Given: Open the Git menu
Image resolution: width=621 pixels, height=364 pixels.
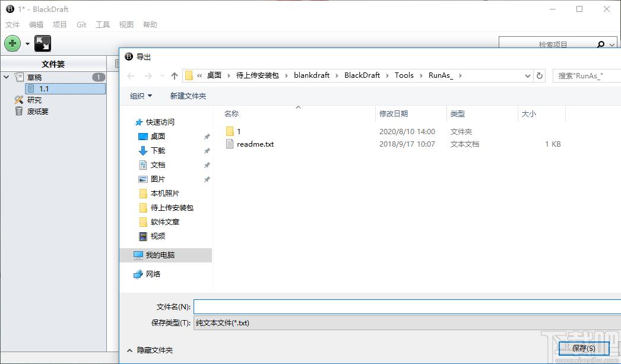Looking at the screenshot, I should tap(81, 25).
